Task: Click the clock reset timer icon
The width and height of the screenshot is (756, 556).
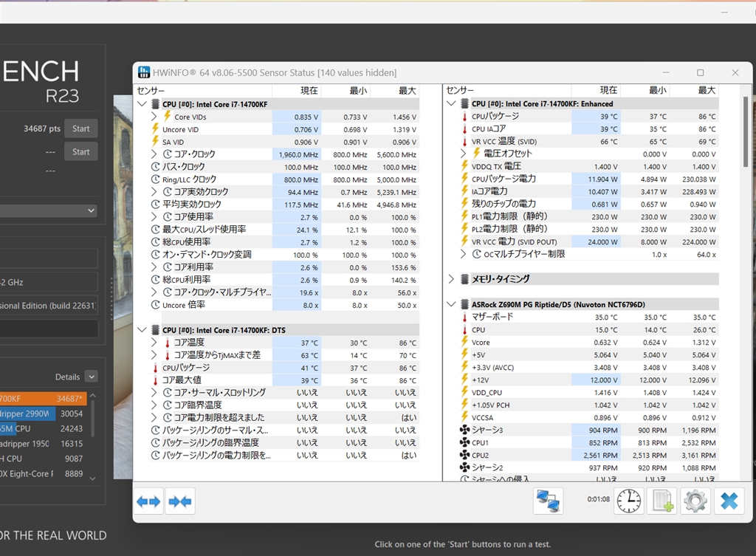Action: 628,501
